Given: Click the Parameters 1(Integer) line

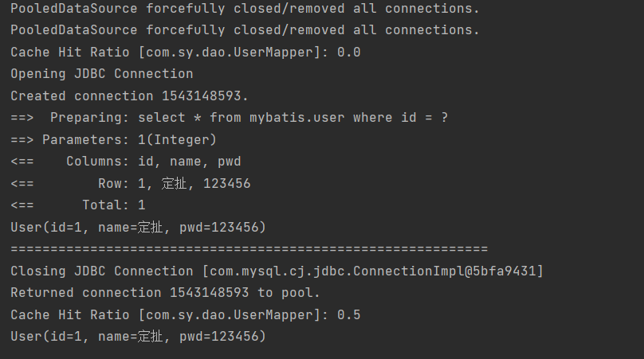Looking at the screenshot, I should pos(113,140).
